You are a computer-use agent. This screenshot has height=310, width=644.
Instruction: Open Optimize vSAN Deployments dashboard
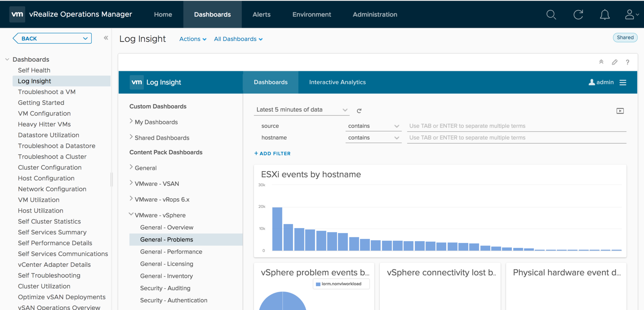pyautogui.click(x=62, y=297)
